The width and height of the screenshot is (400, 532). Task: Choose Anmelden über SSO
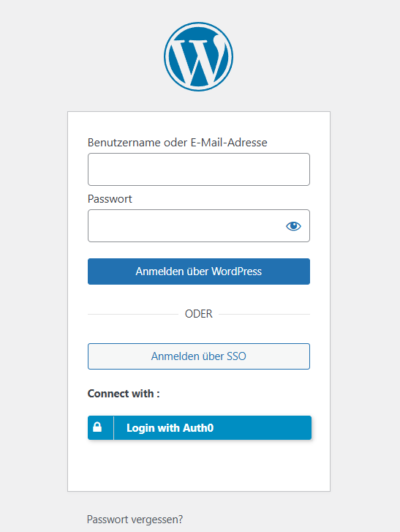(199, 356)
